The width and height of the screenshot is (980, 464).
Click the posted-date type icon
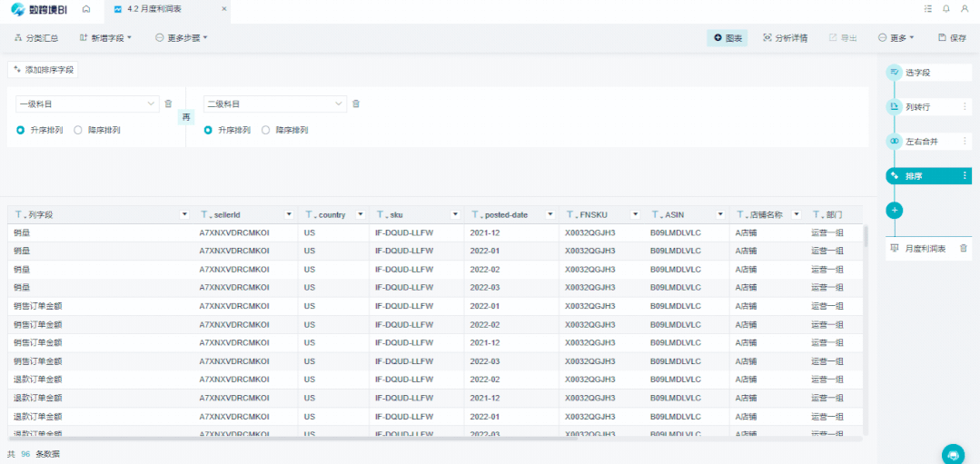click(477, 214)
